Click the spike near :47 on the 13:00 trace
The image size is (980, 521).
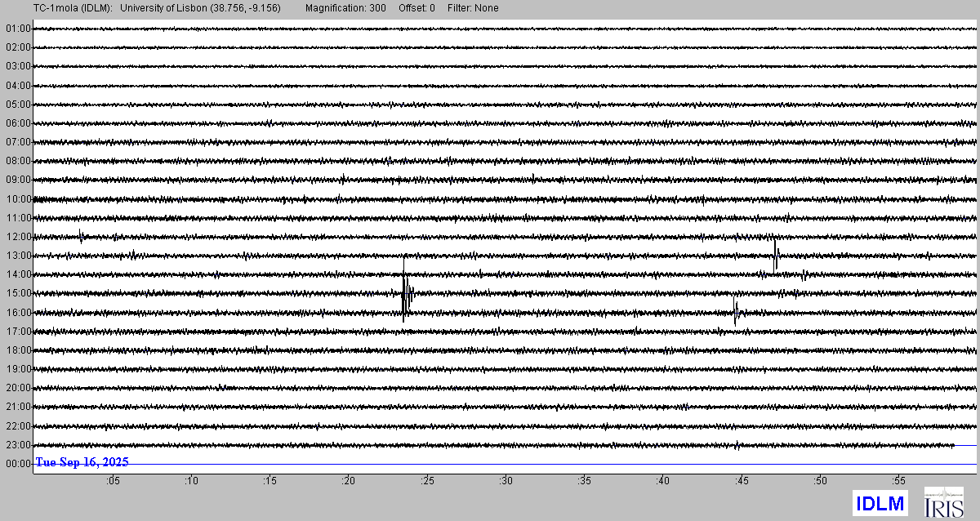(x=775, y=254)
